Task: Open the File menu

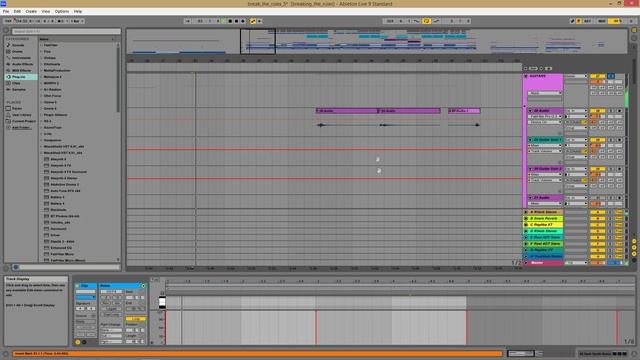Action: 6,11
